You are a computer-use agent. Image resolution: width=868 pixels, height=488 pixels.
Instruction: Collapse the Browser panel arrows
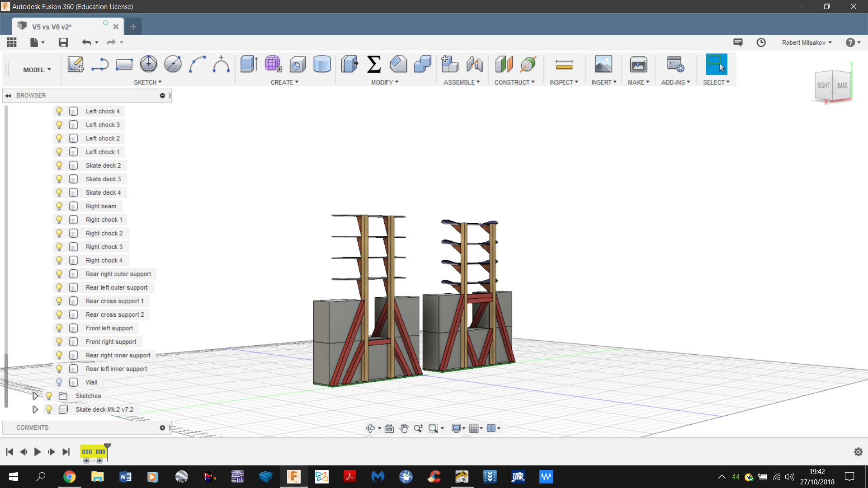[x=8, y=95]
